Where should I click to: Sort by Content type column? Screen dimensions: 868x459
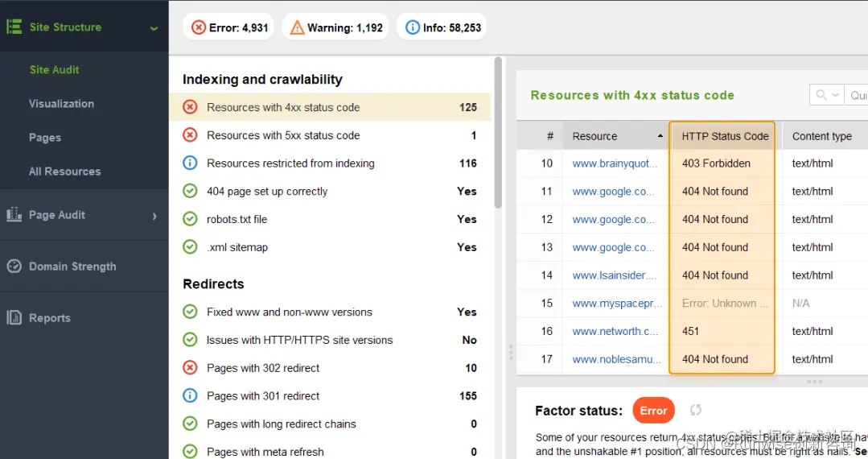tap(825, 136)
